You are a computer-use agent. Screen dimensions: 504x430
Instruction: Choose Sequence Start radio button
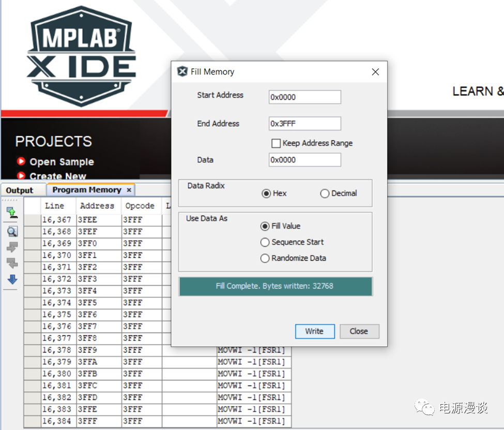tap(265, 242)
